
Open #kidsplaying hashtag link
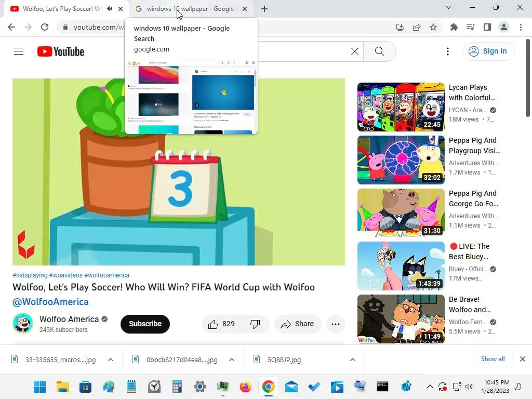click(x=30, y=275)
